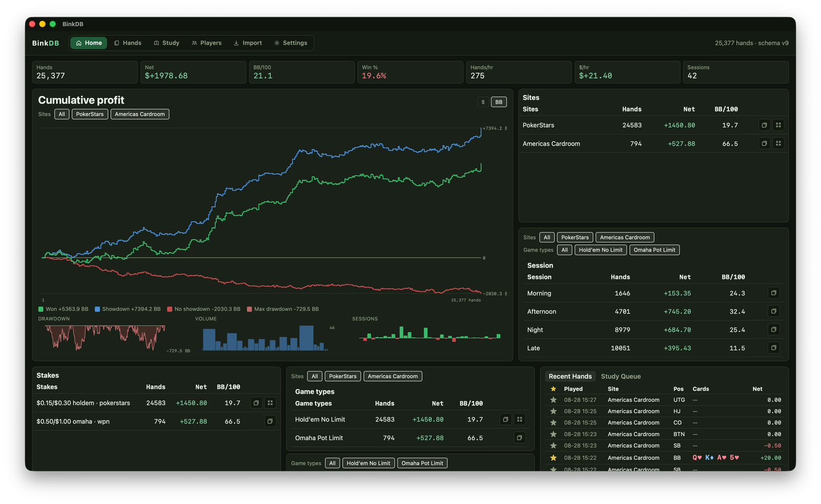Star the 08-28 15:23 BTN hand
The width and height of the screenshot is (821, 504).
point(553,434)
